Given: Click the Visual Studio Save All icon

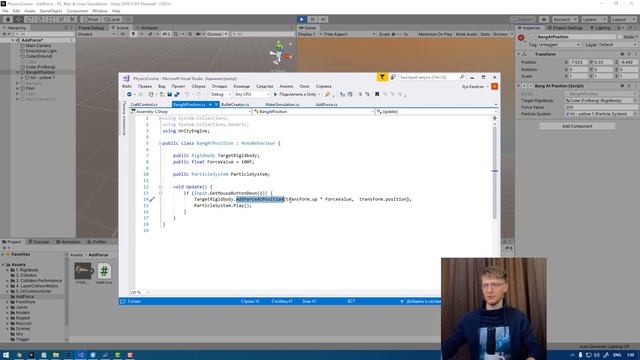Looking at the screenshot, I should pos(177,95).
